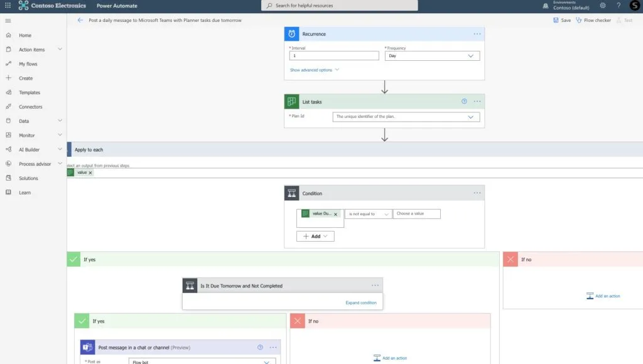
Task: Go back using the arrow next to flow title
Action: pos(80,20)
